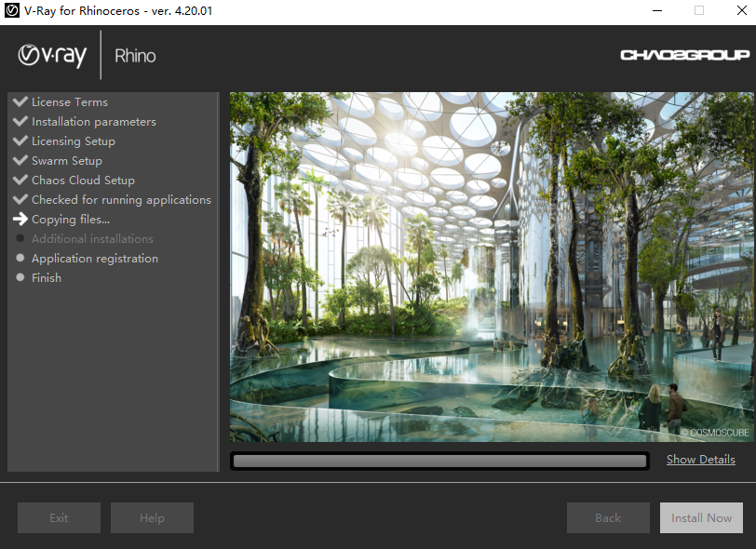Select the Additional installations step

(94, 238)
